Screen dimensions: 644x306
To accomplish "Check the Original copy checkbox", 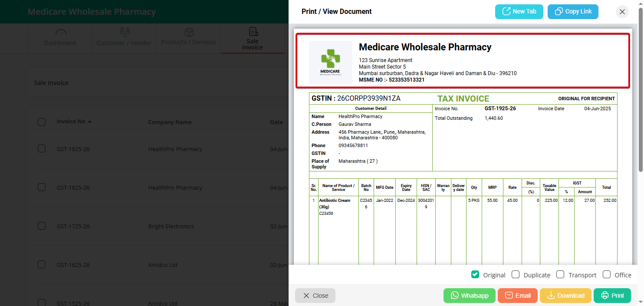I will 475,274.
